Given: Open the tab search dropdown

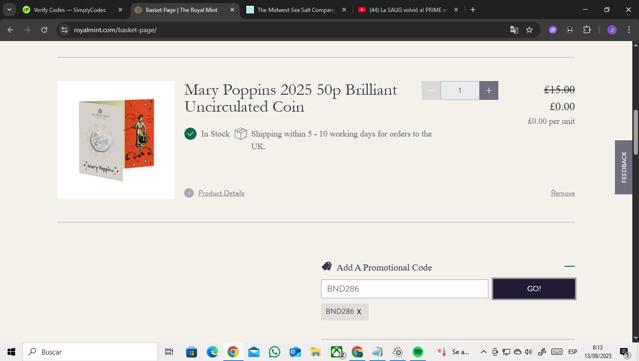Looking at the screenshot, I should click(9, 10).
